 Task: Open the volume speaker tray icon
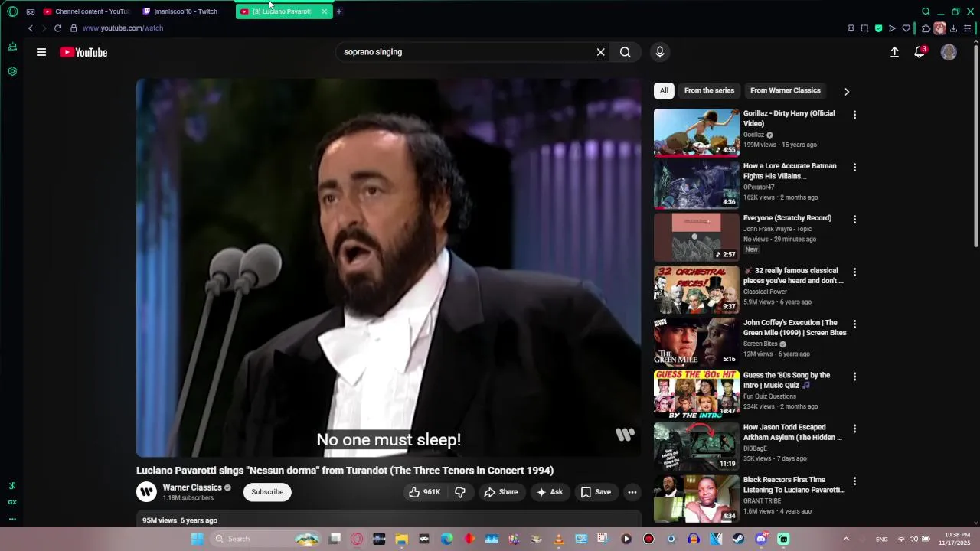913,539
